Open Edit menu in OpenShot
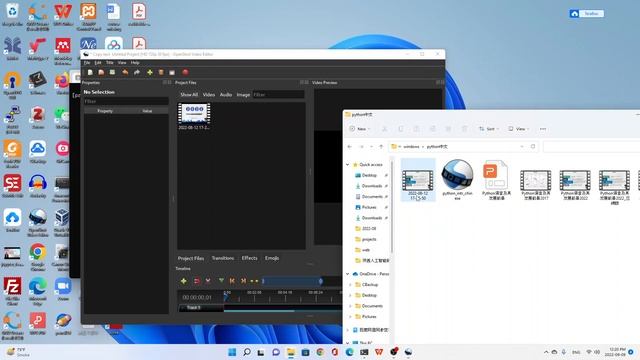 click(98, 63)
